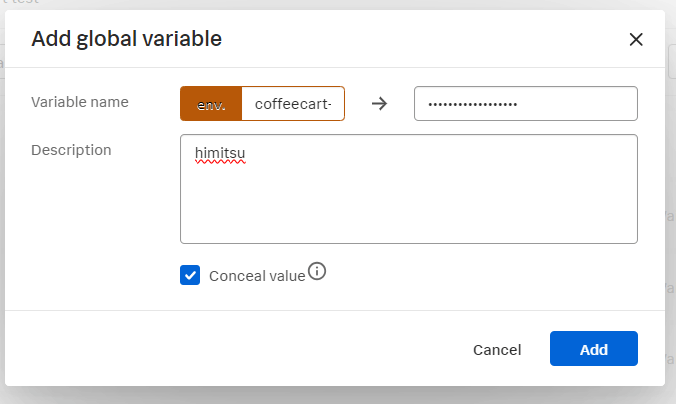
Task: Uncheck the Conceal value checkbox
Action: [190, 275]
